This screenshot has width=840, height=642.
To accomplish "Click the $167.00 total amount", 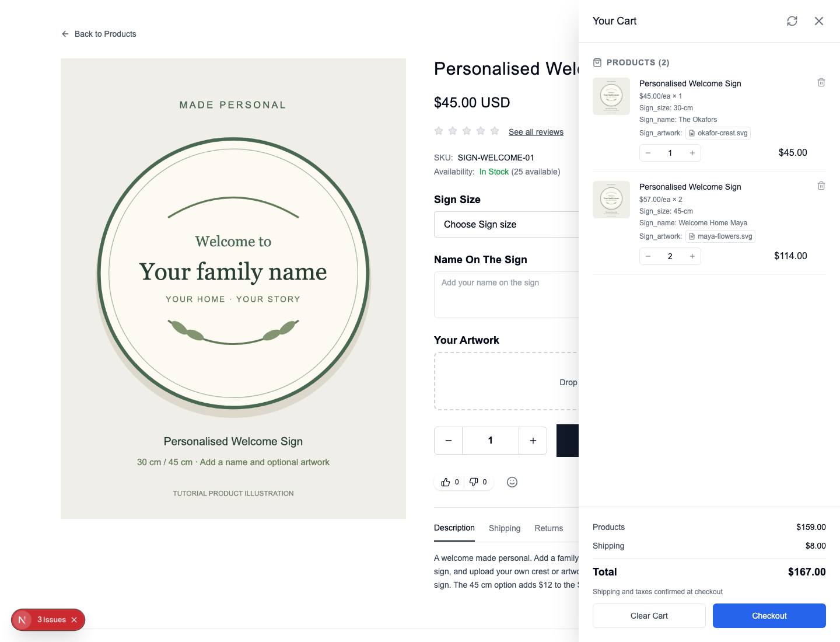I will point(807,572).
